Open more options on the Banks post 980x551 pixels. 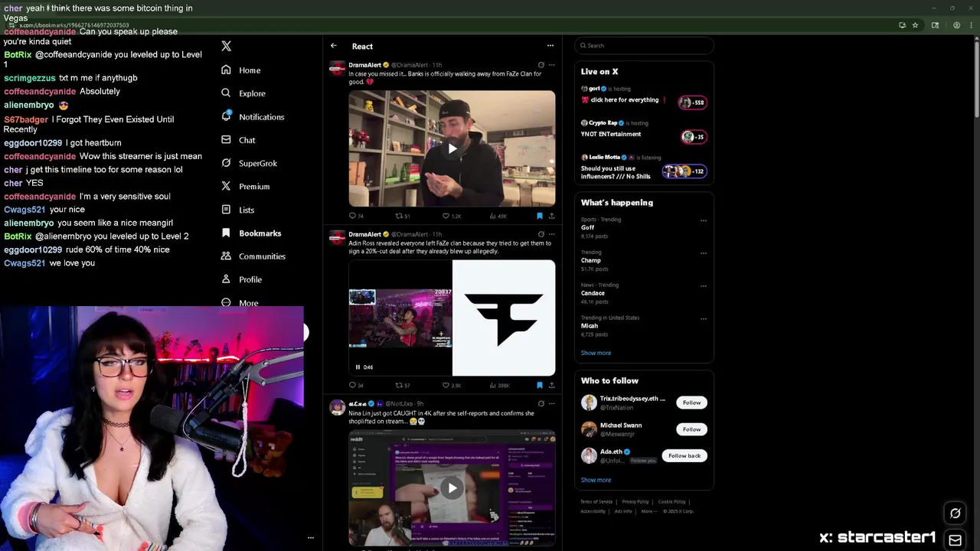click(551, 65)
